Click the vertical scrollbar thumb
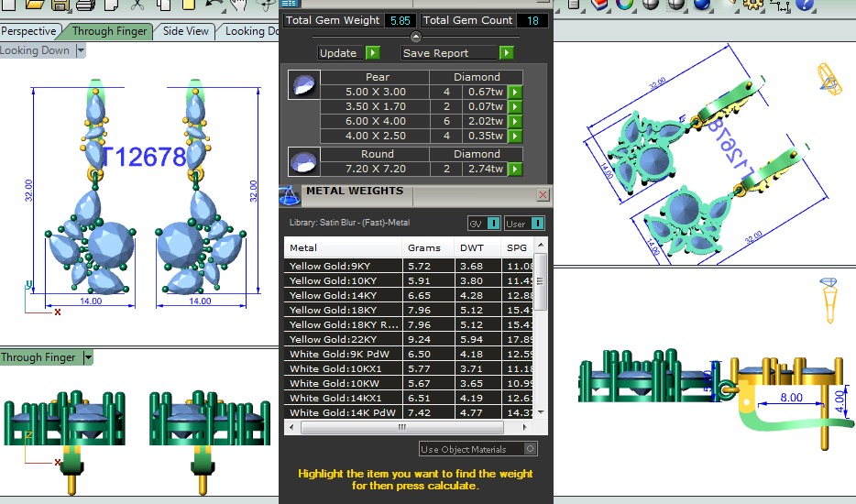 (541, 281)
